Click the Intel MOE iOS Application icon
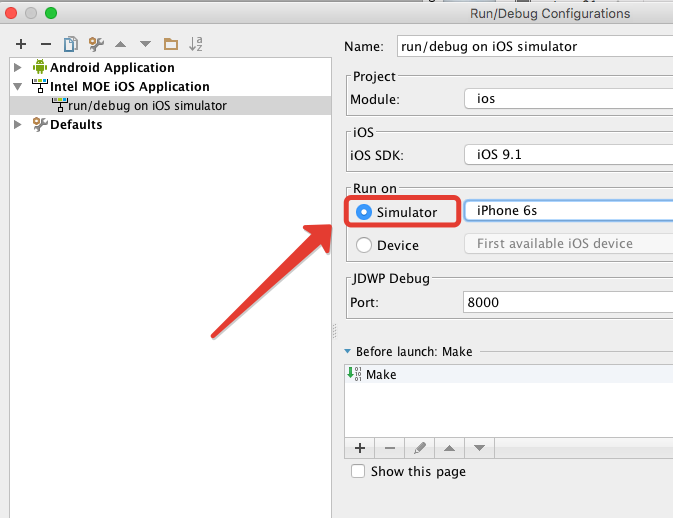Viewport: 673px width, 518px height. tap(40, 86)
